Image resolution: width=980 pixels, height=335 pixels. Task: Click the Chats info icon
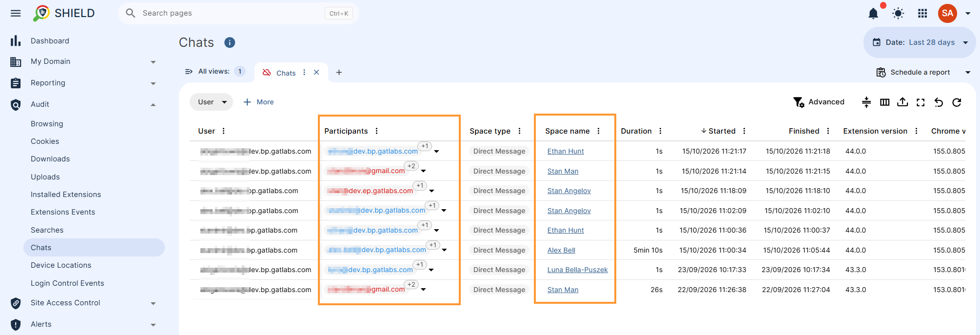[230, 42]
